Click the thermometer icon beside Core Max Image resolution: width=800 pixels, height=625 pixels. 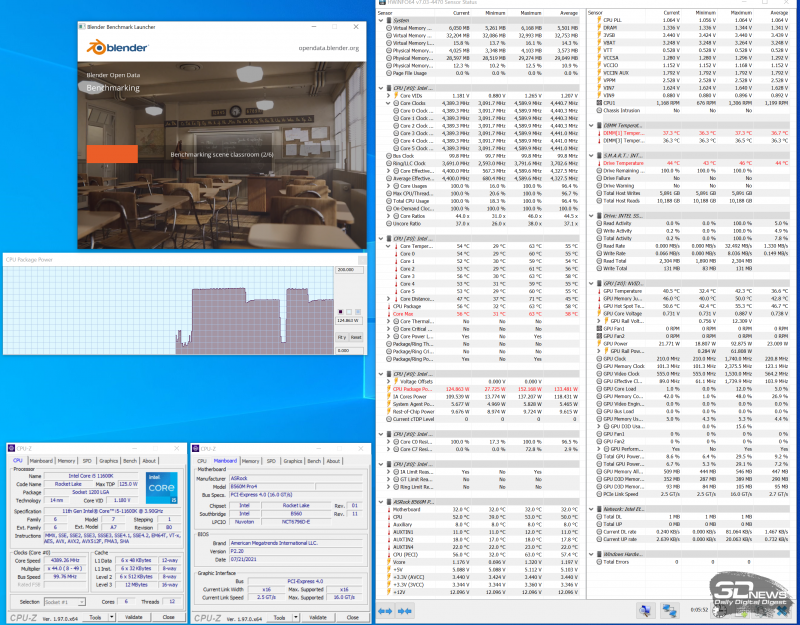tap(388, 314)
